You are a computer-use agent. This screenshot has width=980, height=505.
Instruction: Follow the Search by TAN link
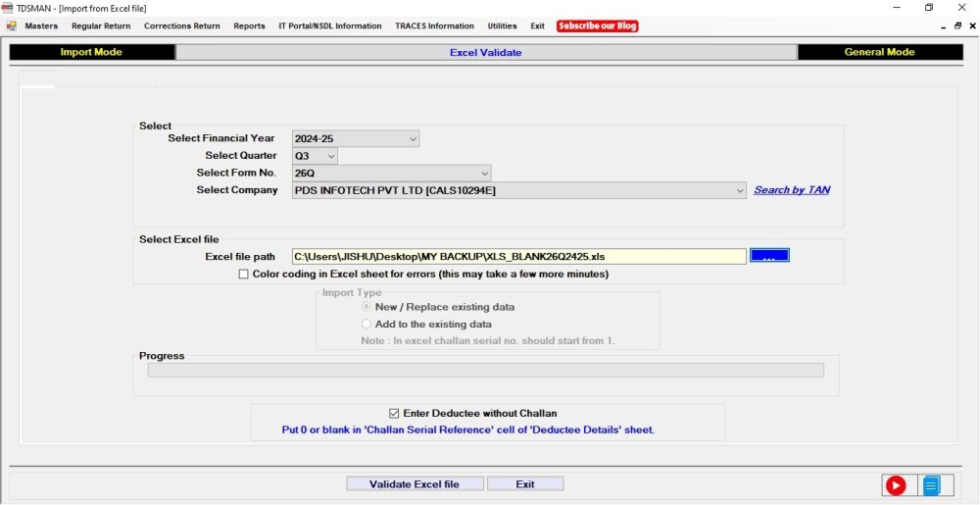[x=792, y=190]
